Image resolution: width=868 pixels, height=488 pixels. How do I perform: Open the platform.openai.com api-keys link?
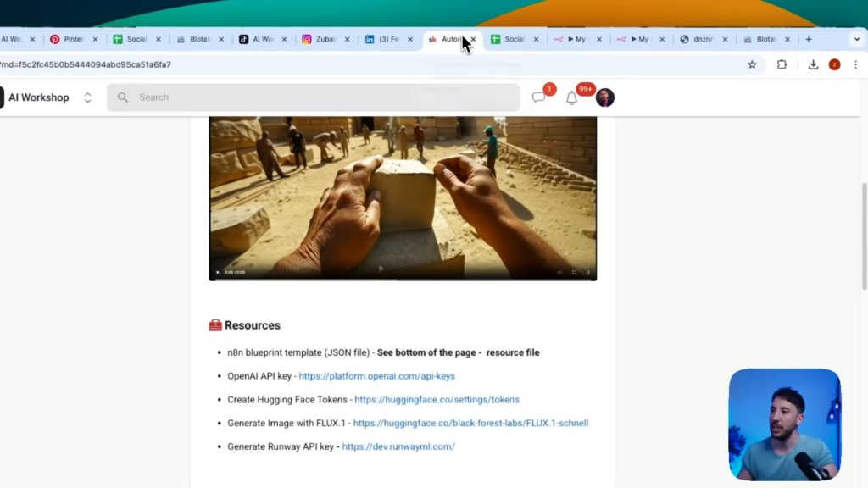(376, 375)
